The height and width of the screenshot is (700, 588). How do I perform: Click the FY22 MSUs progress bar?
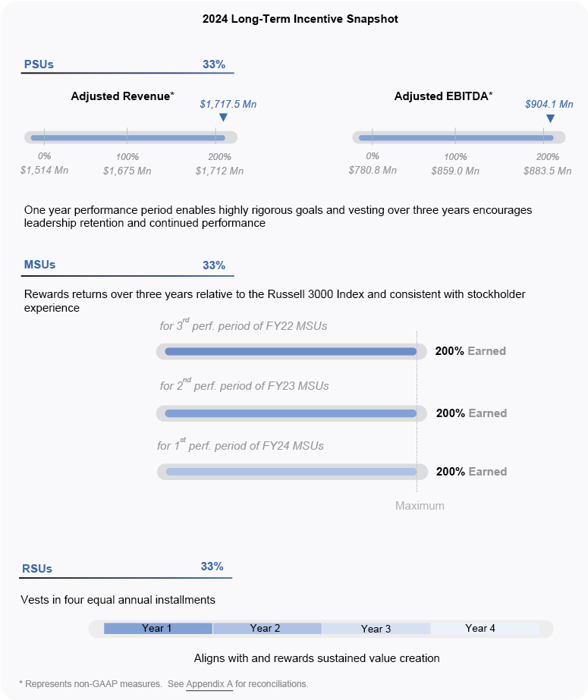click(x=290, y=351)
